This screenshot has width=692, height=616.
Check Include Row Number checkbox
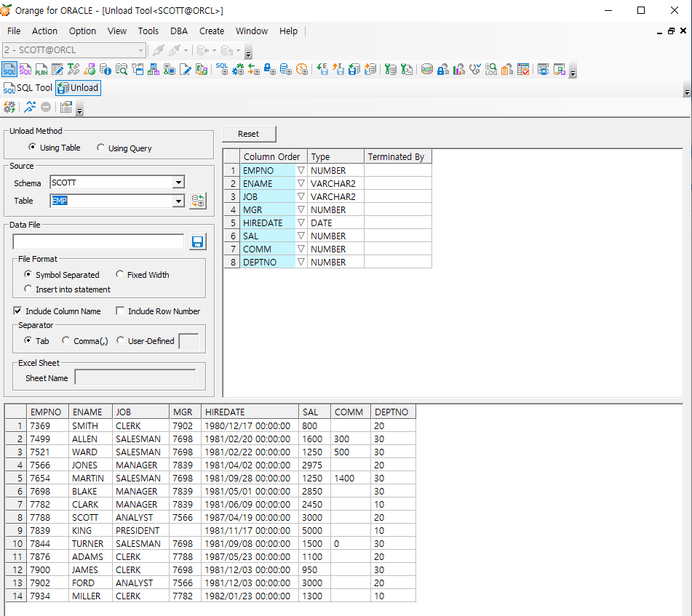point(120,311)
